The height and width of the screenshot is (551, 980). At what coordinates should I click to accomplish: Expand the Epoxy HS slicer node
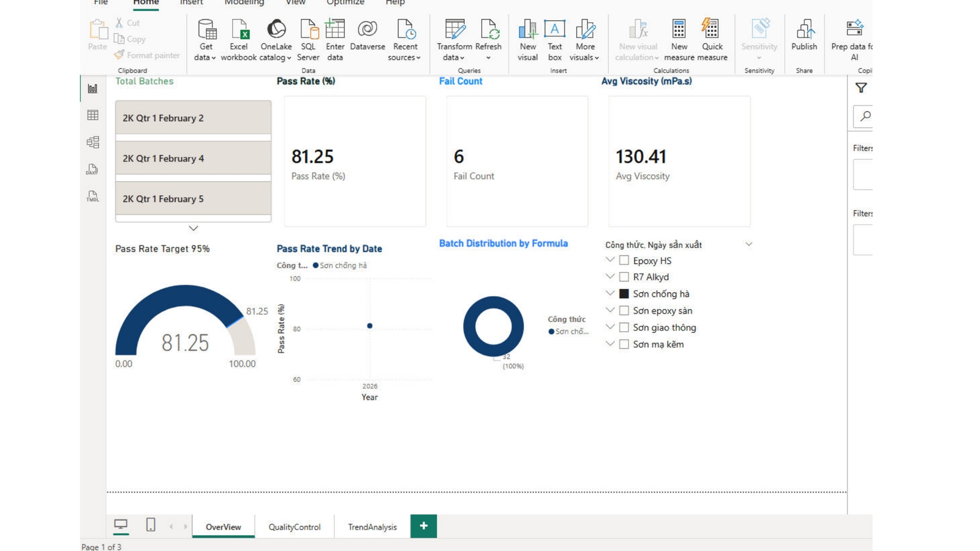tap(610, 260)
